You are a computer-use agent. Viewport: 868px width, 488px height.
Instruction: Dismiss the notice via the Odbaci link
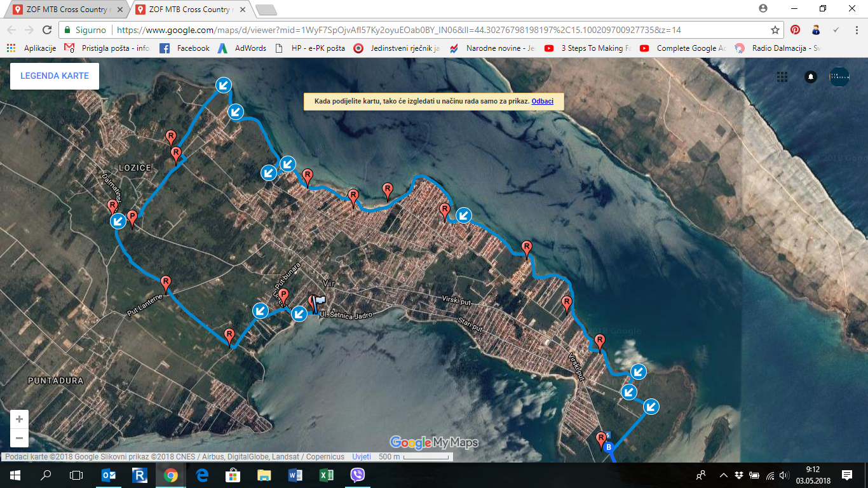click(542, 101)
